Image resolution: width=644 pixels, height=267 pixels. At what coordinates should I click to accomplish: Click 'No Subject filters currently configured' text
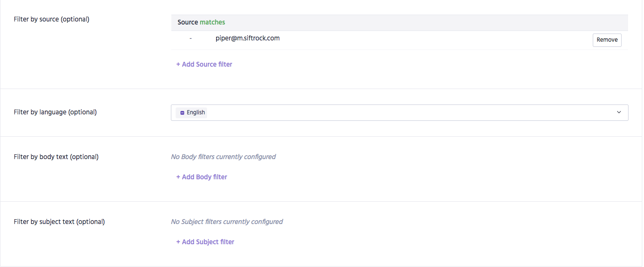click(x=227, y=221)
